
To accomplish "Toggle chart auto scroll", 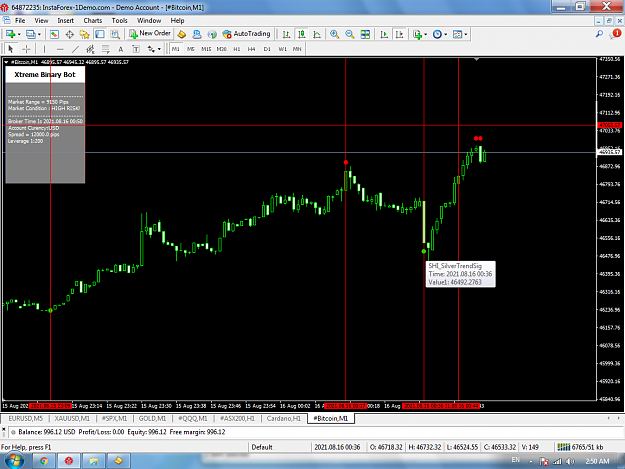I will coord(384,34).
